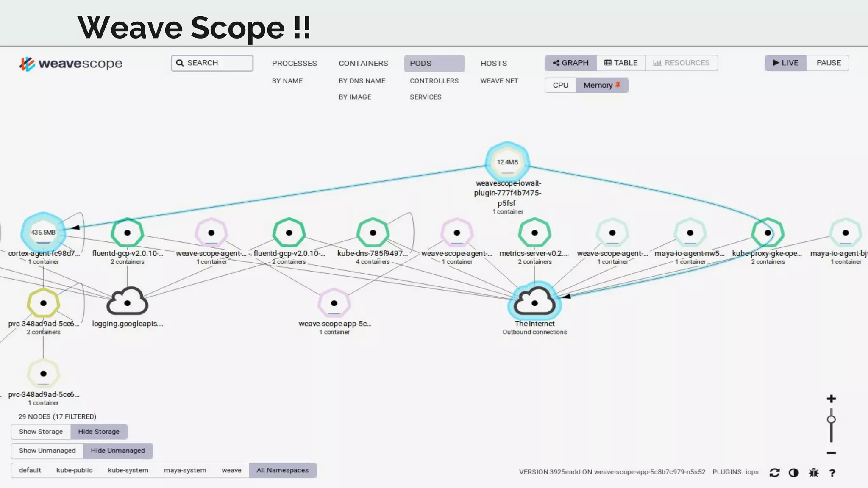Select the logging.googleapis cloud node
The height and width of the screenshot is (488, 868).
[127, 302]
